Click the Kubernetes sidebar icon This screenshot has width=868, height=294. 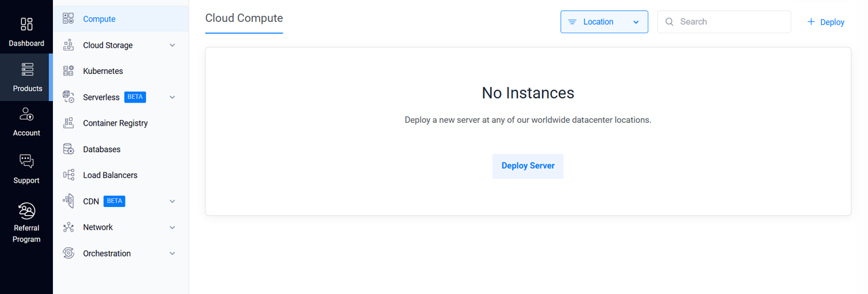click(68, 71)
